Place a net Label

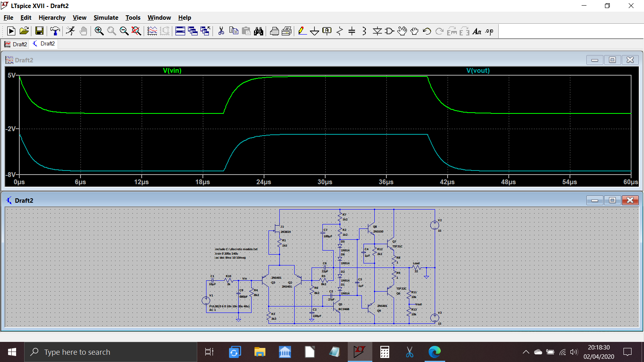[327, 31]
